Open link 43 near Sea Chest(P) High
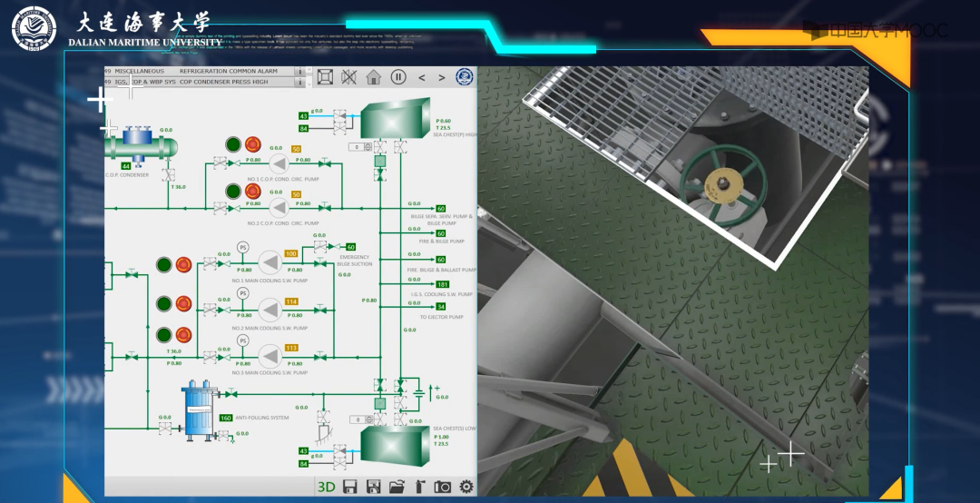 tap(303, 115)
